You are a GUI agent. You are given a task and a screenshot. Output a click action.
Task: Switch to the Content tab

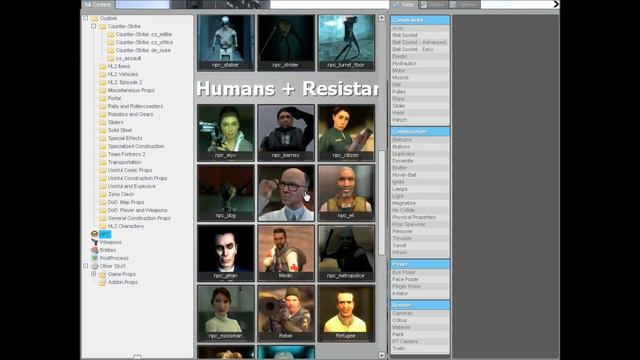98,4
